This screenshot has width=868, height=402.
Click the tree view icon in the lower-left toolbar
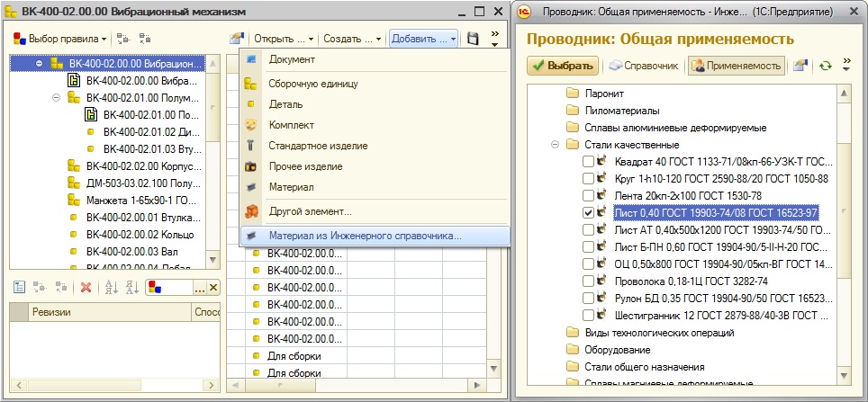click(x=19, y=287)
